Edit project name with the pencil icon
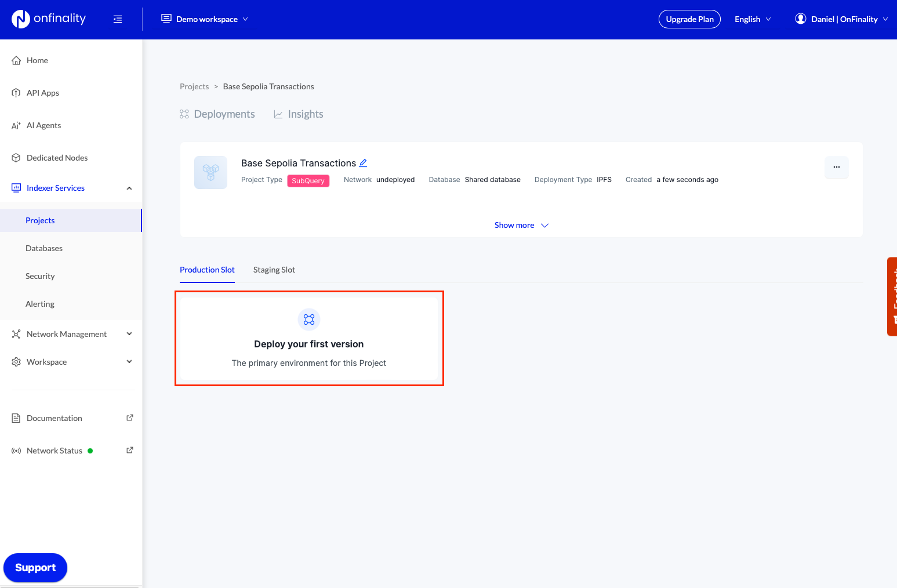Image resolution: width=897 pixels, height=588 pixels. [x=364, y=163]
